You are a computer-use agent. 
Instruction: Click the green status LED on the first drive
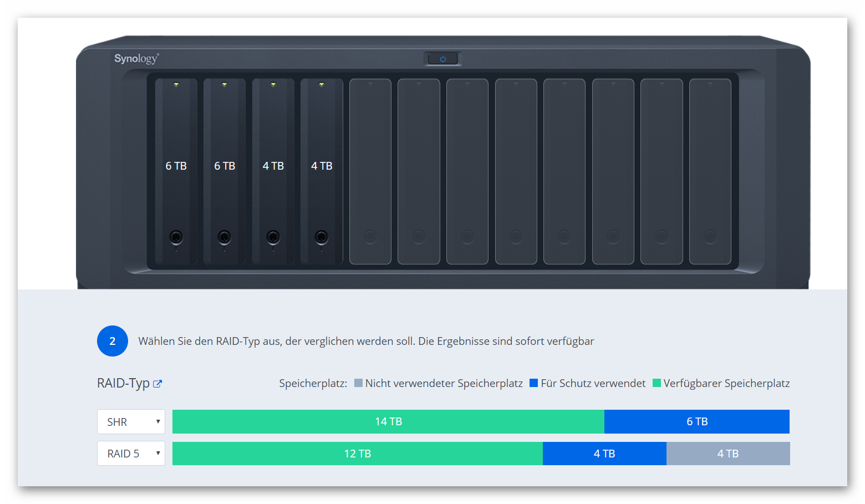click(176, 83)
